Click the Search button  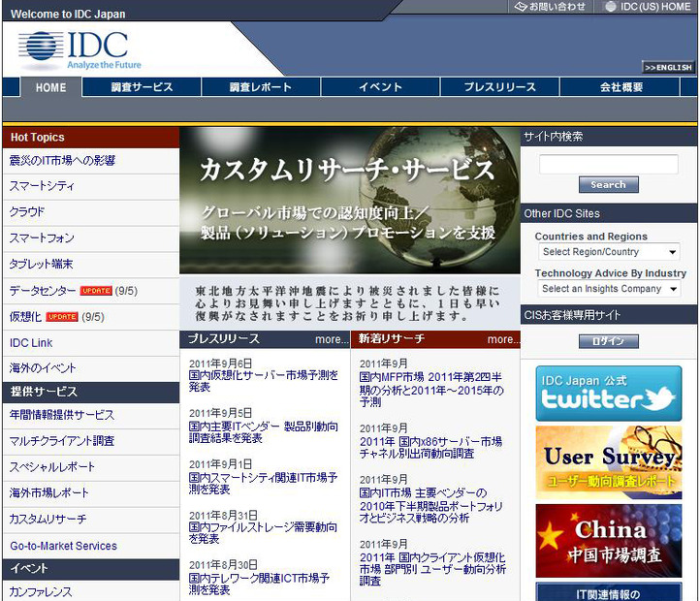click(x=609, y=185)
